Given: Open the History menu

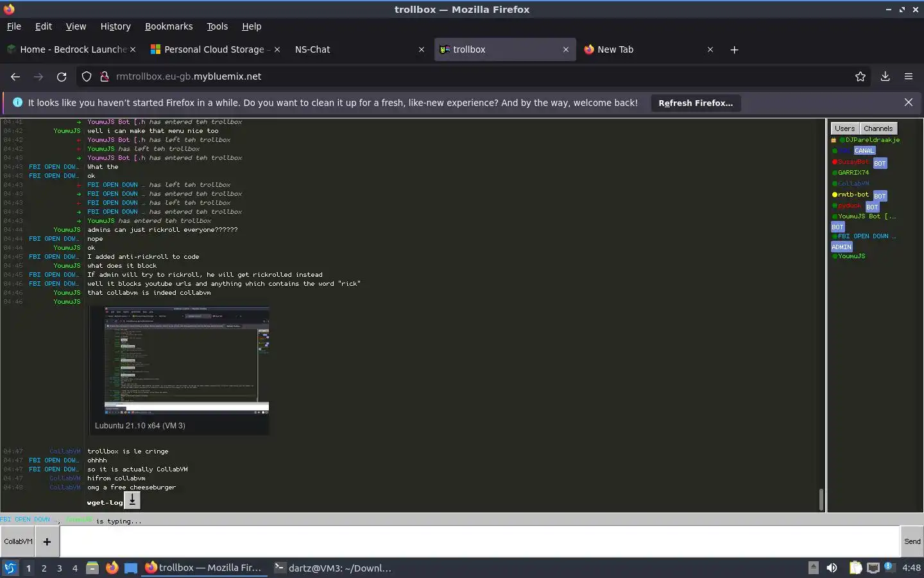Looking at the screenshot, I should tap(116, 26).
